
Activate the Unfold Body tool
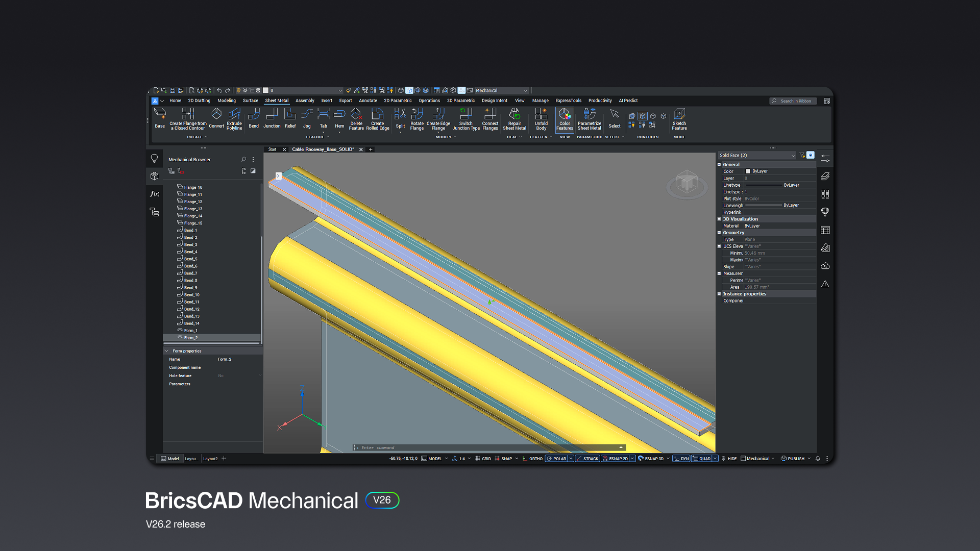click(541, 120)
